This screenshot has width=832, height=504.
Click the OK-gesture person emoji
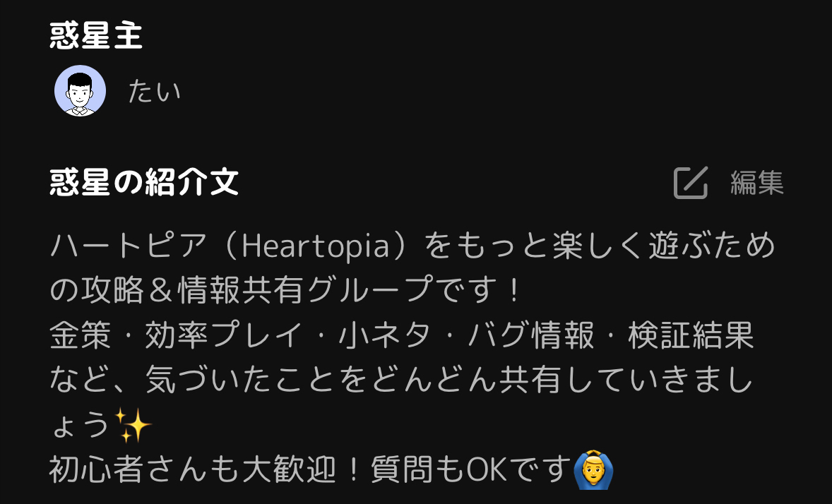[593, 469]
